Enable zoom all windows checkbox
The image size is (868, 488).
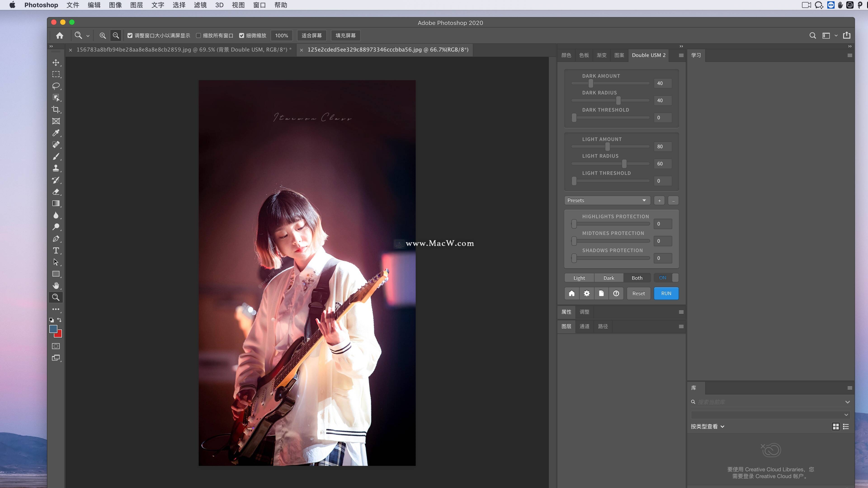[198, 35]
